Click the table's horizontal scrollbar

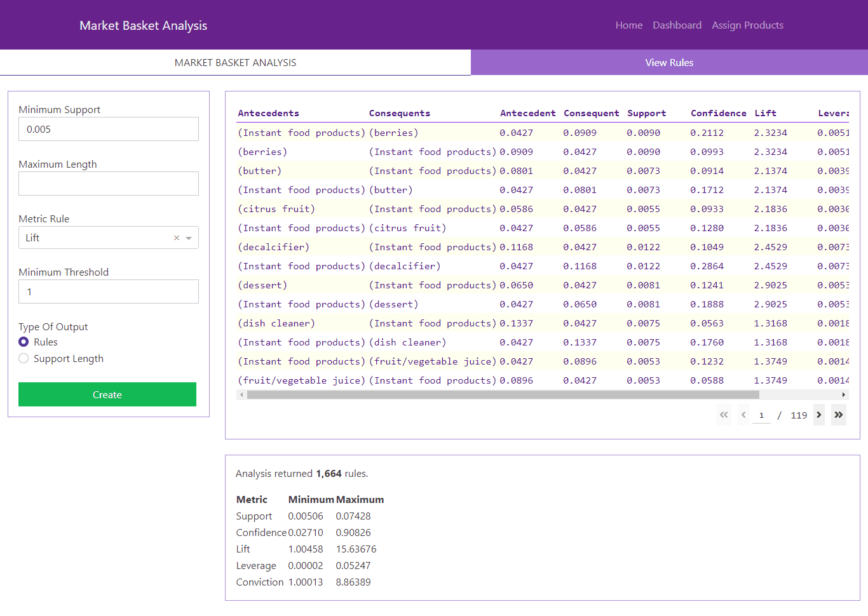[x=503, y=395]
